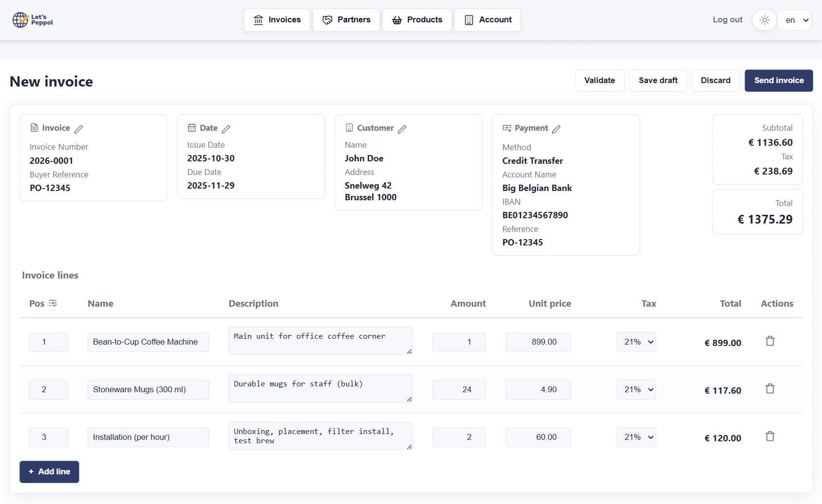
Task: Click the Save draft button
Action: (658, 81)
